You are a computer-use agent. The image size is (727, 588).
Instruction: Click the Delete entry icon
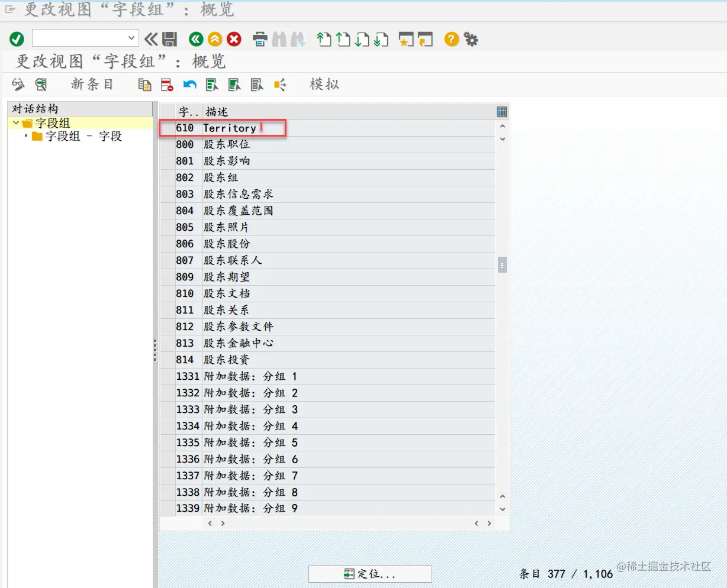167,85
